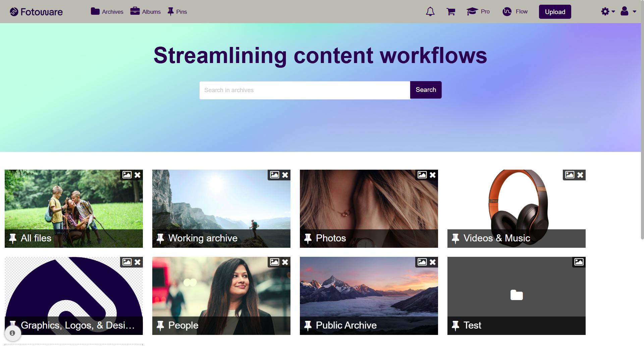Open the Photos archive

[x=369, y=209]
